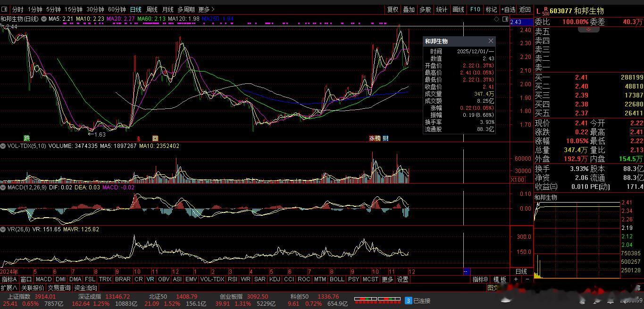Expand the sell orders chevron under 委差
Image resolution: width=644 pixels, height=309 pixels.
click(589, 29)
